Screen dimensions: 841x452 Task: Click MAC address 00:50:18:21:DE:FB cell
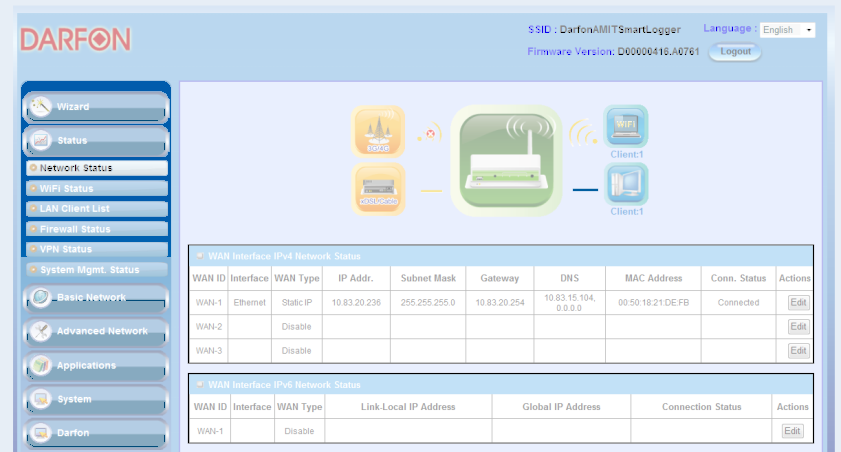point(653,302)
